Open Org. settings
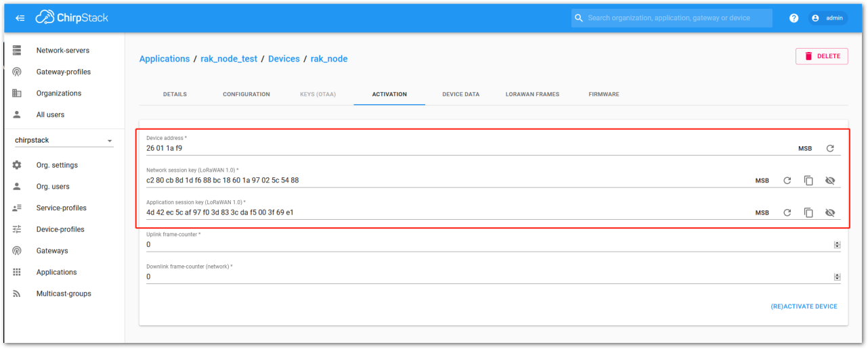The width and height of the screenshot is (868, 349). [x=57, y=165]
